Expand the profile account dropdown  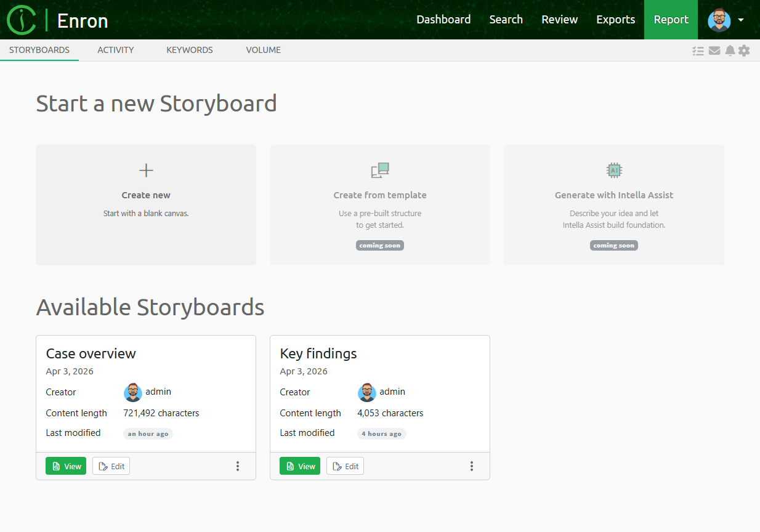tap(742, 20)
